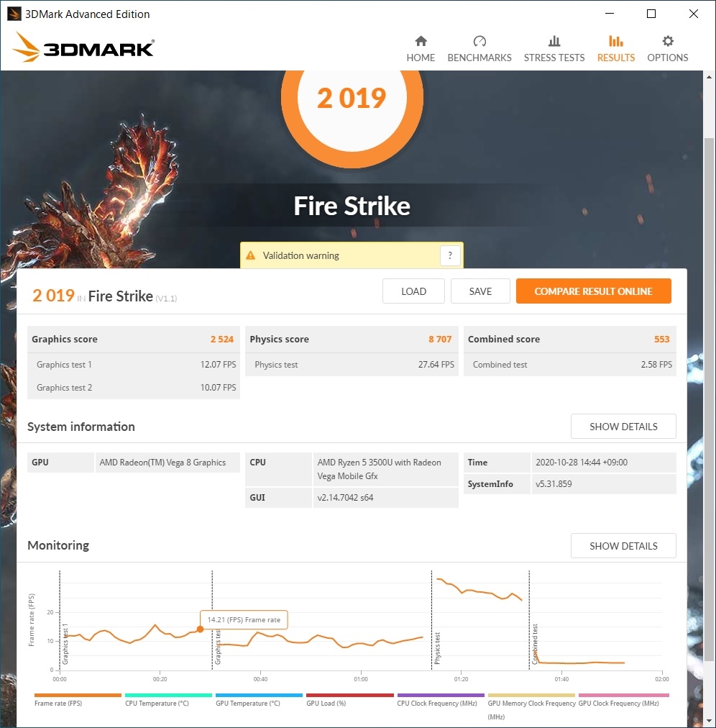Click COMPARE RESULT ONLINE button
The height and width of the screenshot is (728, 716).
(594, 291)
